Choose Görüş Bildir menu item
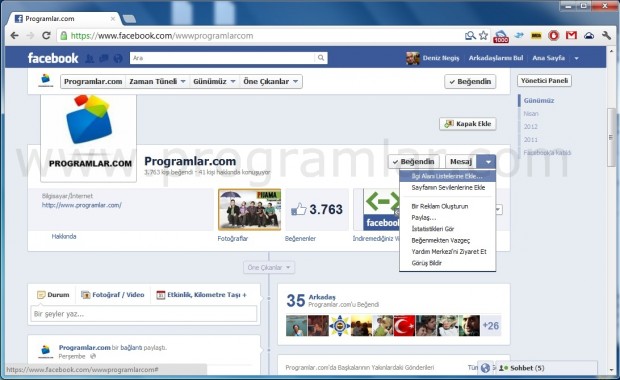 448,263
